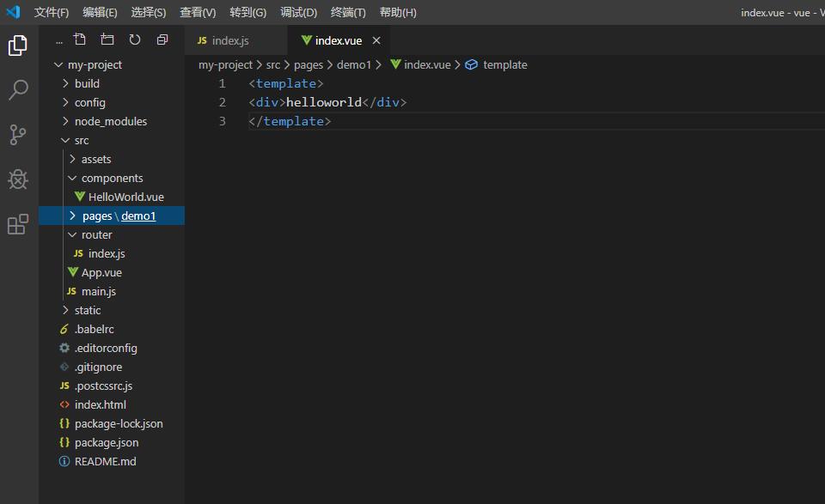Viewport: 825px width, 504px height.
Task: Collapse the components folder
Action: click(x=112, y=178)
